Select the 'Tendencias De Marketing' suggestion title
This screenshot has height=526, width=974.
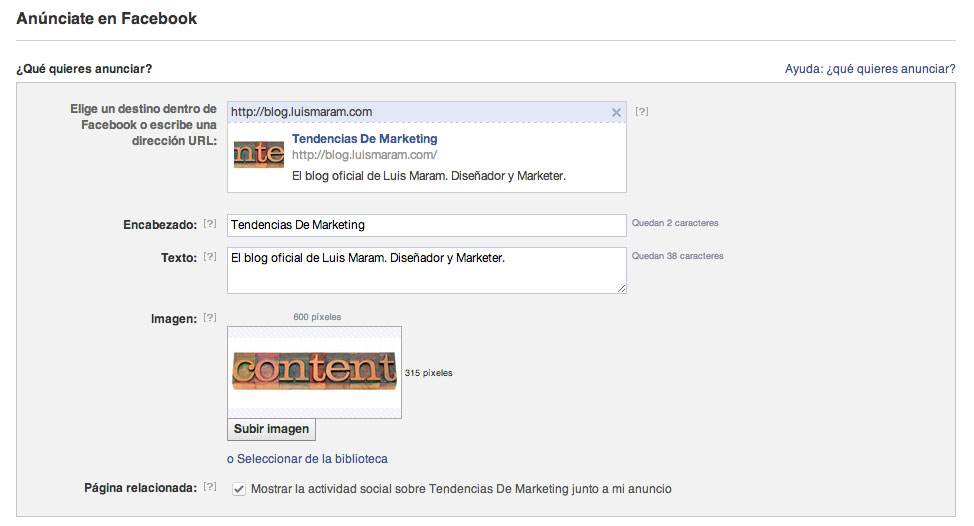[x=364, y=139]
